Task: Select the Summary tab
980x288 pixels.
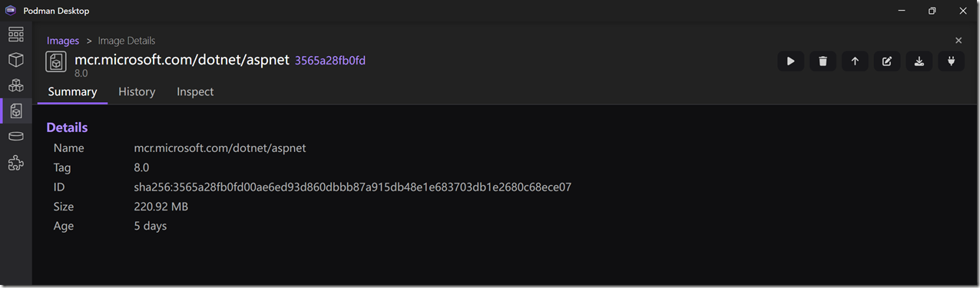Action: click(72, 91)
